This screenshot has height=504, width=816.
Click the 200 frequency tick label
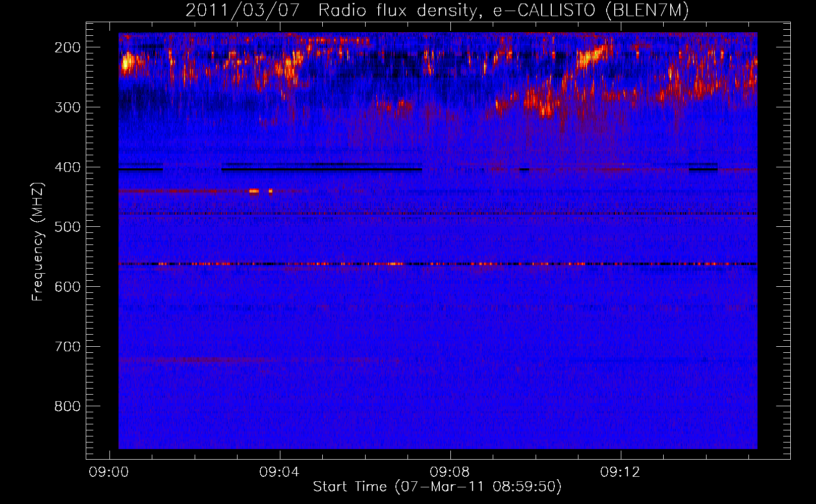point(68,47)
